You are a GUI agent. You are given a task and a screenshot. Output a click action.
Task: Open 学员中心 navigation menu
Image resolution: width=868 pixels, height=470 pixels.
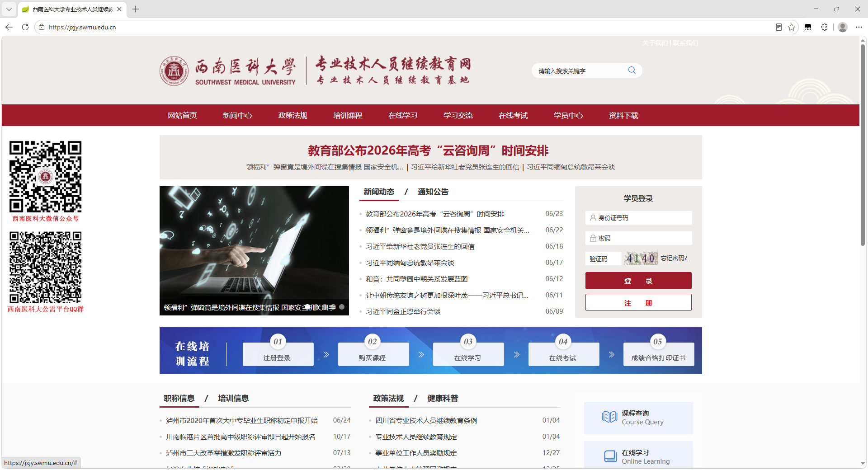click(568, 115)
